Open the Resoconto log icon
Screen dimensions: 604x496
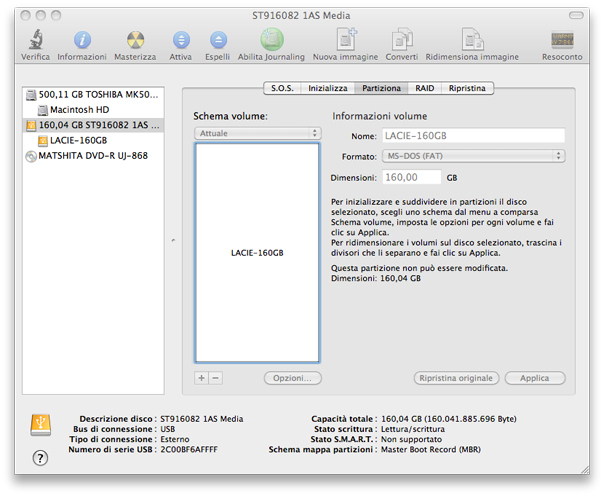click(x=562, y=41)
